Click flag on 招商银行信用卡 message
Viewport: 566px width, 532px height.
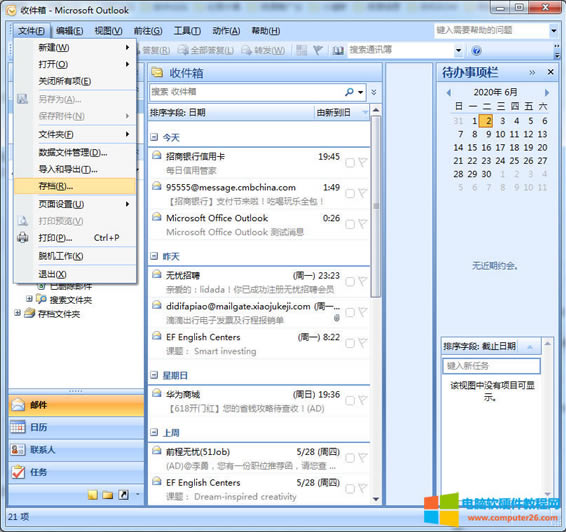tap(362, 162)
